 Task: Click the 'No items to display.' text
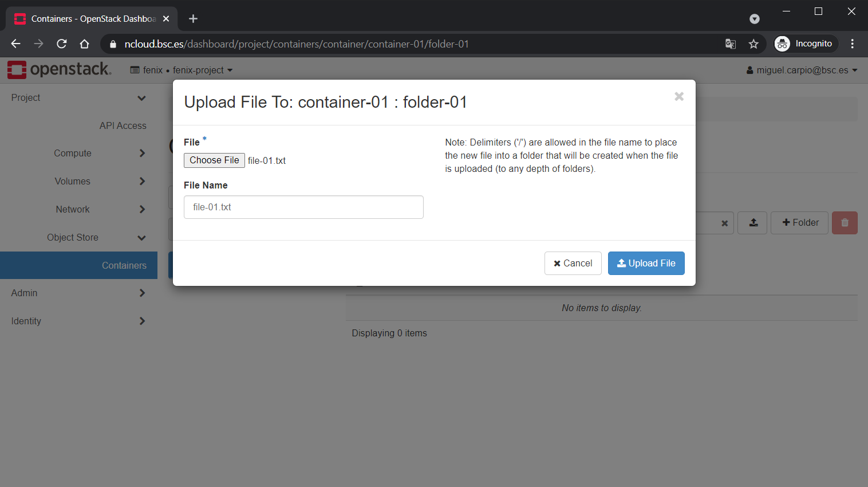pos(602,308)
